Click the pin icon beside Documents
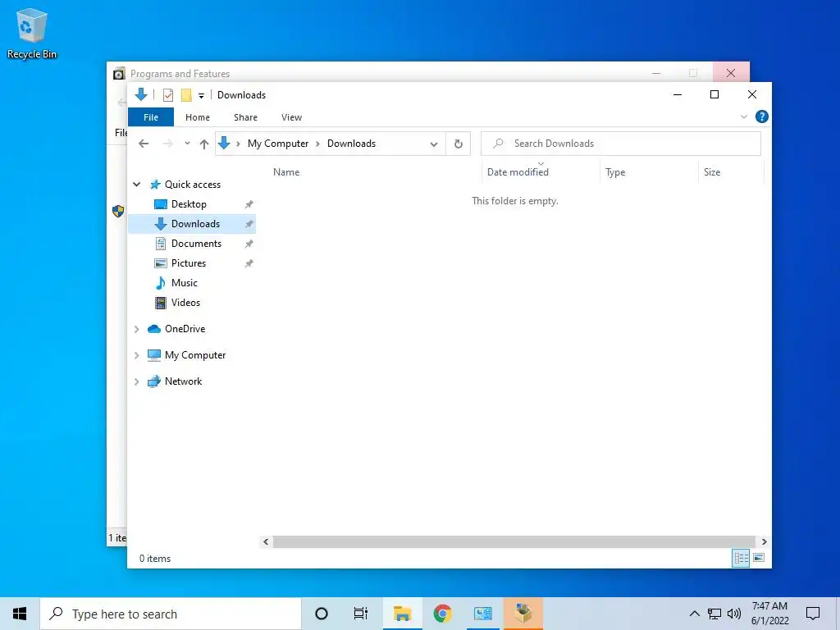 click(249, 244)
